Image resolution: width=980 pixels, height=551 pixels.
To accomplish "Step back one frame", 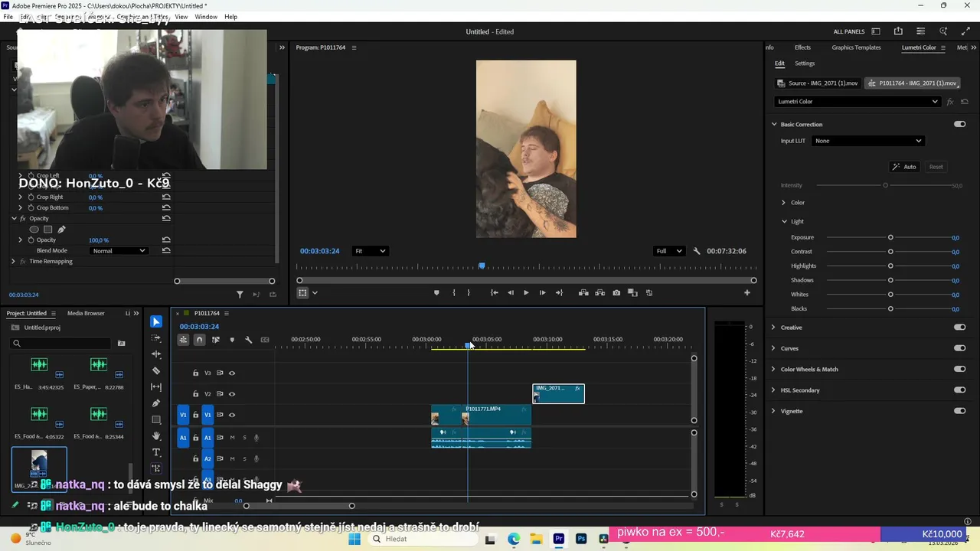I will coord(511,292).
